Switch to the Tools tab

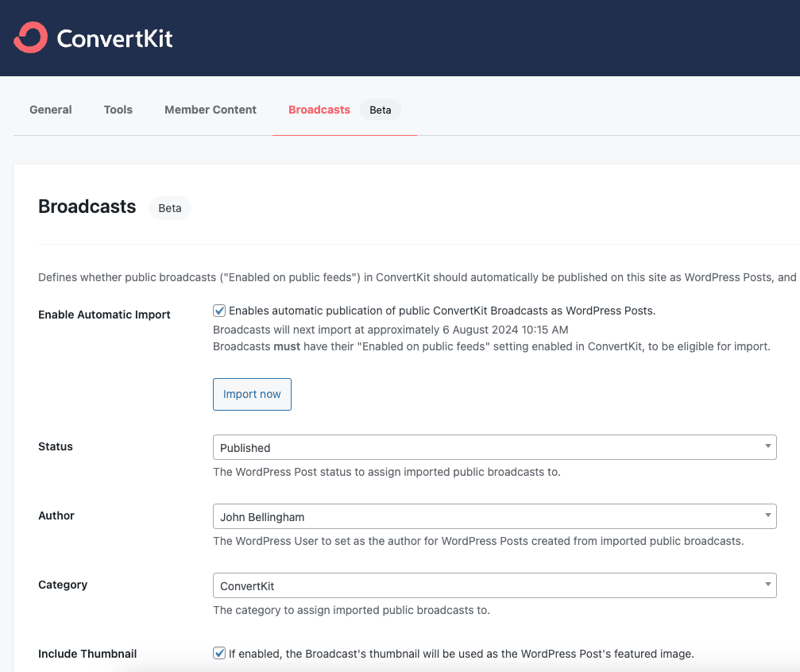point(118,110)
